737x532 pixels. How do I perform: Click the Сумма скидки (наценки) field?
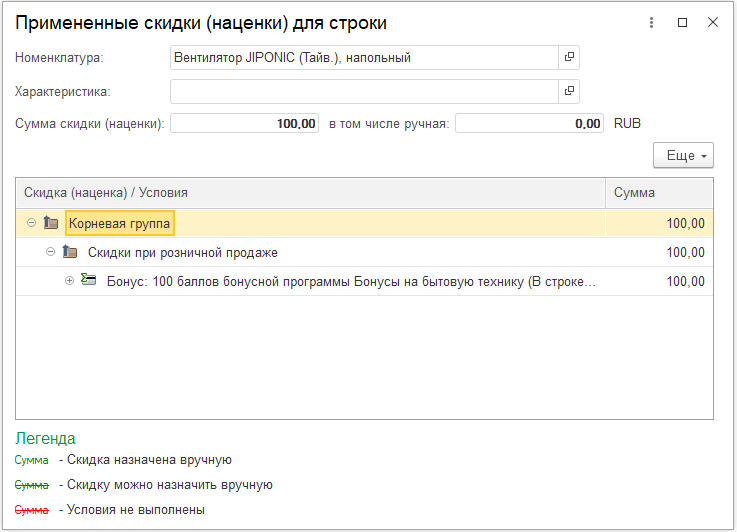pyautogui.click(x=244, y=124)
